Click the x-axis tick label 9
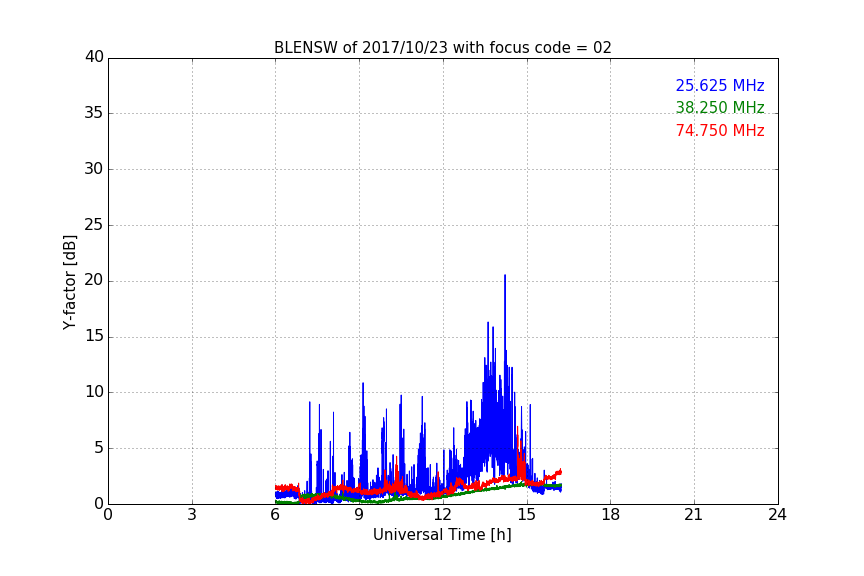The height and width of the screenshot is (576, 864). [x=359, y=515]
